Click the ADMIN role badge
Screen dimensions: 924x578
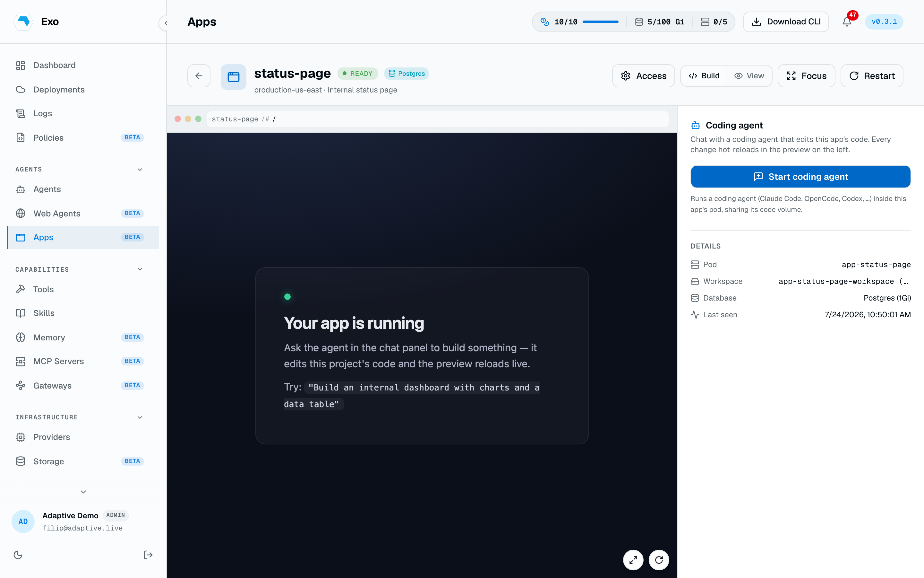(115, 515)
